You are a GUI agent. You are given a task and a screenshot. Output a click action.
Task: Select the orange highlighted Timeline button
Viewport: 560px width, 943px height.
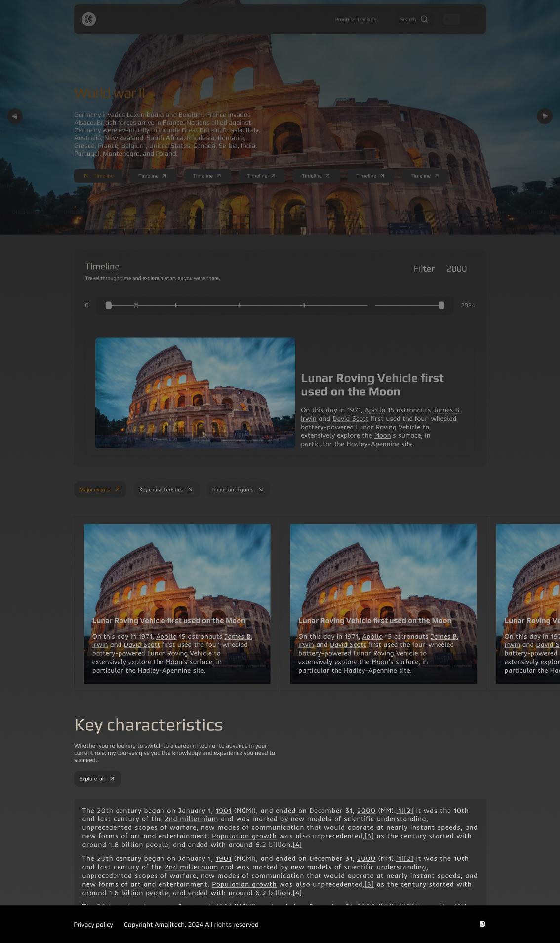[x=98, y=176]
